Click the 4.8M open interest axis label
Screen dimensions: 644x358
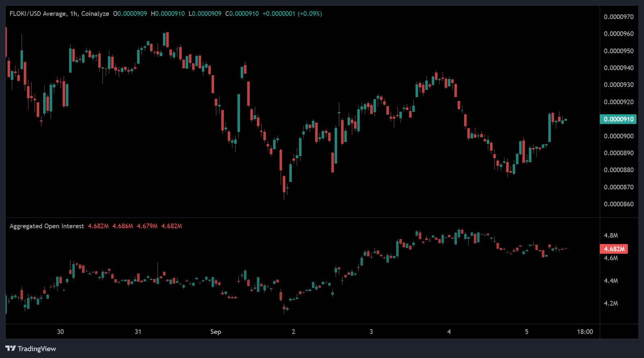click(611, 235)
